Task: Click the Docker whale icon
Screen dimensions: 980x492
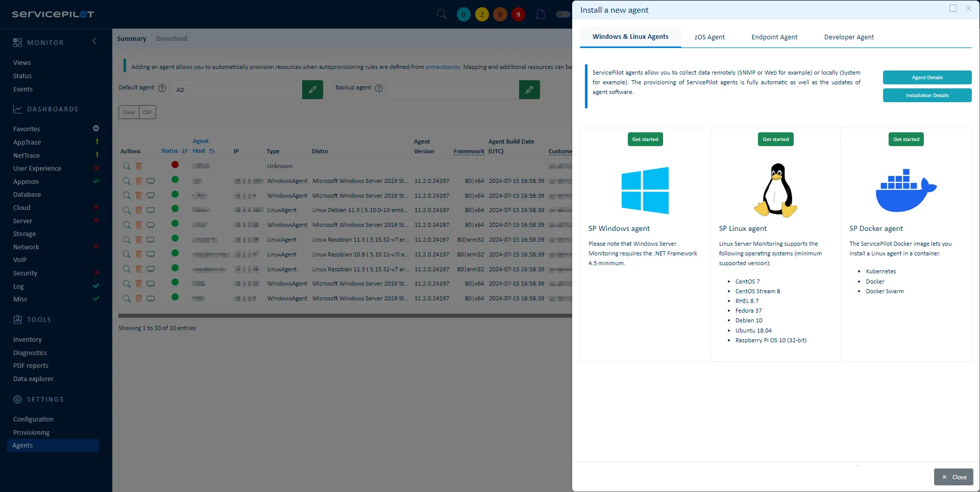Action: point(906,190)
